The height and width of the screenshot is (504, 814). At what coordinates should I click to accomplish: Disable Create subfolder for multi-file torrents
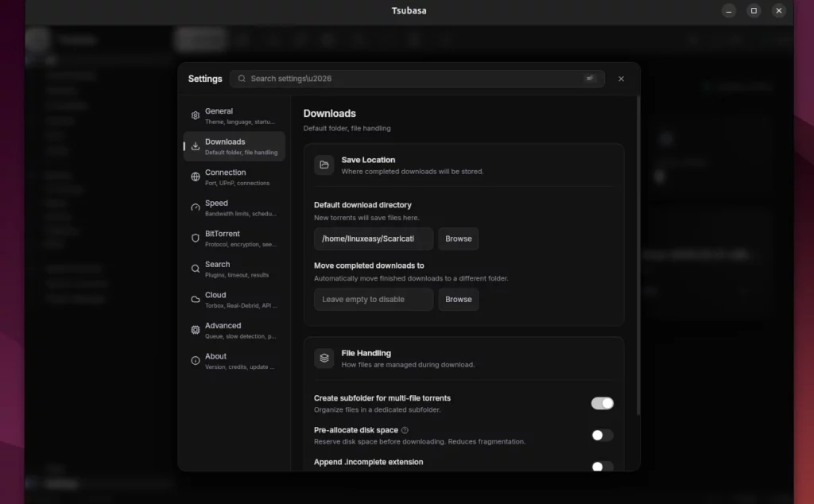pos(602,403)
